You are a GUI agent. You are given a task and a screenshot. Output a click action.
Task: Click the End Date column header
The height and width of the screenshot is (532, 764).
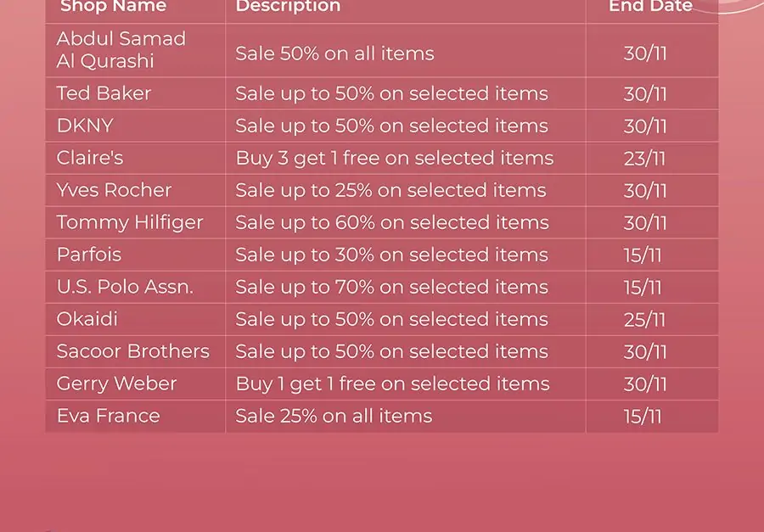pos(650,6)
